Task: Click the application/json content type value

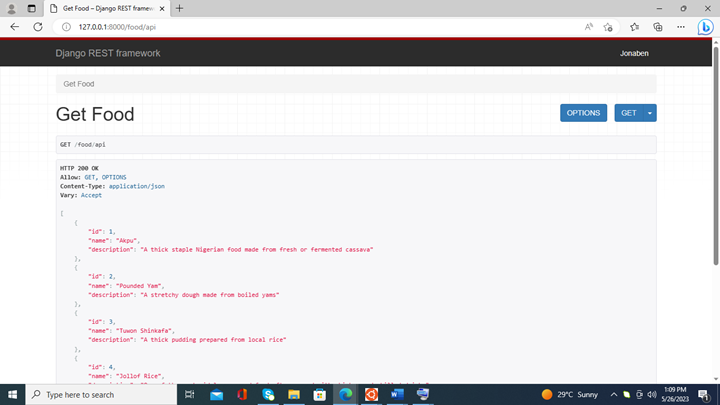Action: (x=137, y=186)
